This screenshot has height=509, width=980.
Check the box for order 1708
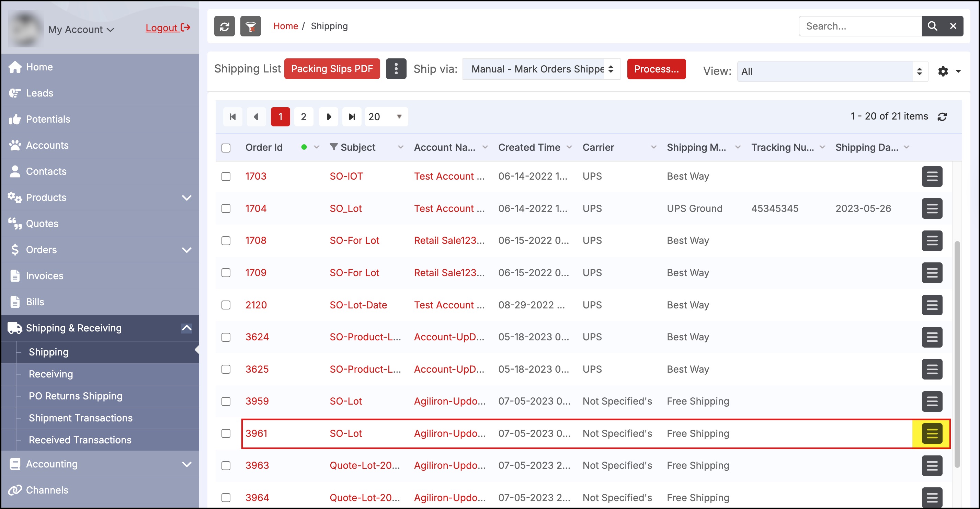[226, 241]
